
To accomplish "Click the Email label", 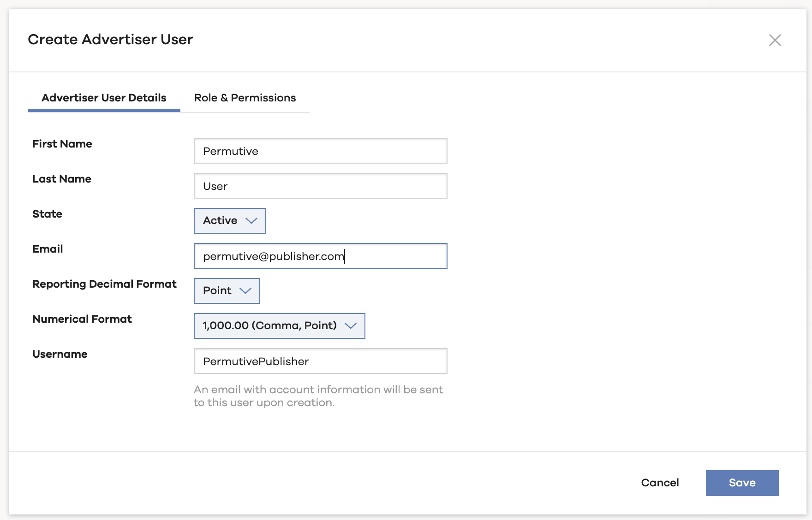I will (x=48, y=249).
